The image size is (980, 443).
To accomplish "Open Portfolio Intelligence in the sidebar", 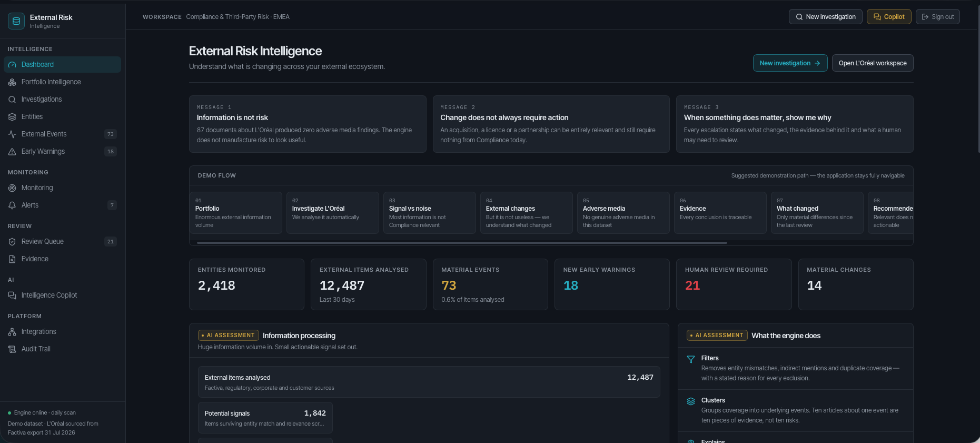I will [62, 82].
